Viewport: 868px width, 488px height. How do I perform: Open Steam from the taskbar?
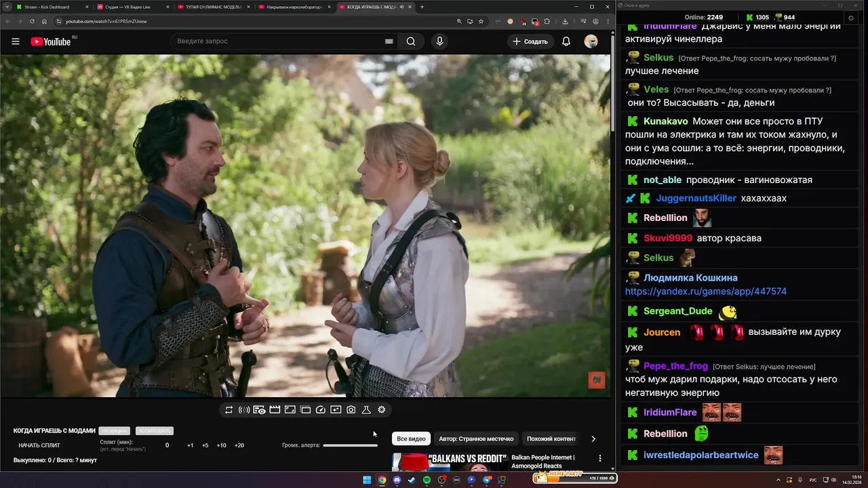[x=412, y=480]
